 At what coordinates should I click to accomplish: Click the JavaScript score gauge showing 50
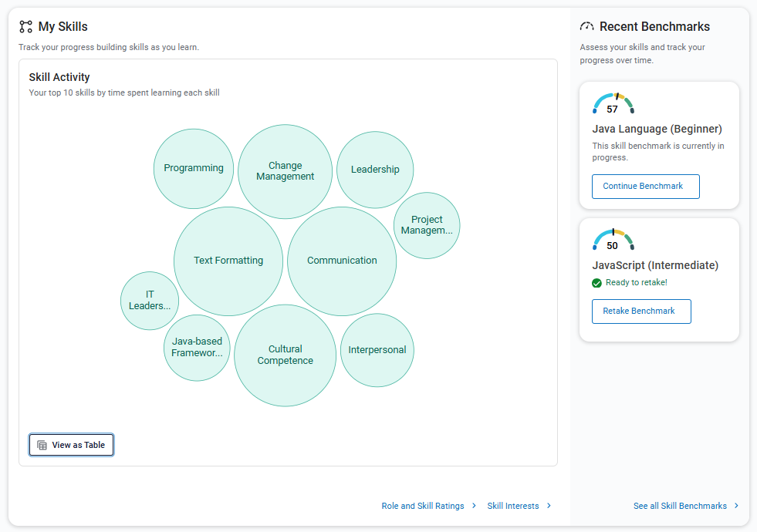(613, 240)
